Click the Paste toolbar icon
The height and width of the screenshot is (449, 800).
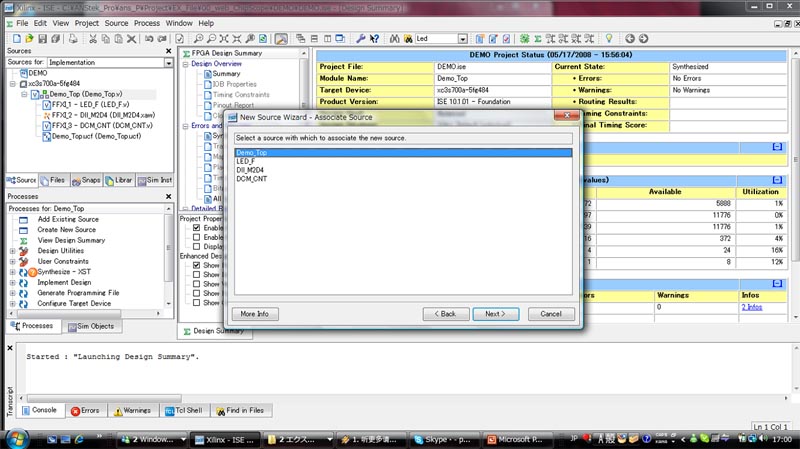pos(118,39)
